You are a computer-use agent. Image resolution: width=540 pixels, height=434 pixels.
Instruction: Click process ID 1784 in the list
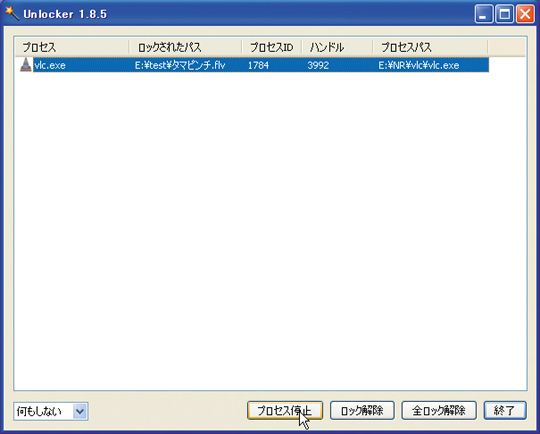point(258,65)
